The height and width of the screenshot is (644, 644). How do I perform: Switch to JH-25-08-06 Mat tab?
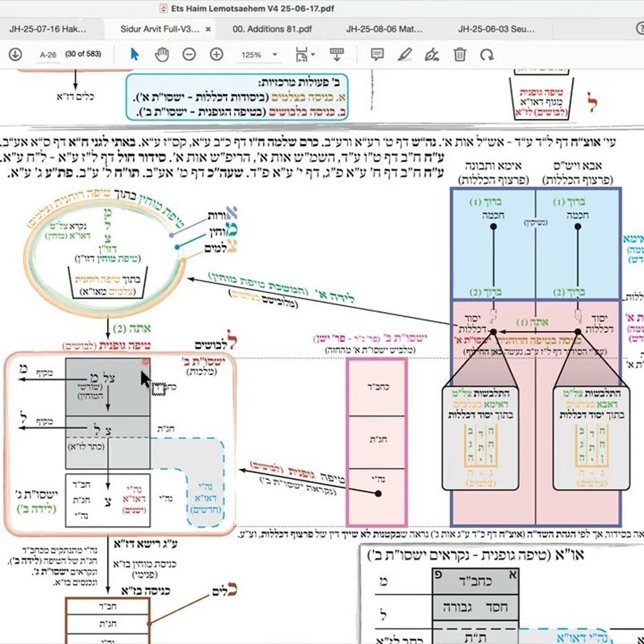pyautogui.click(x=385, y=29)
